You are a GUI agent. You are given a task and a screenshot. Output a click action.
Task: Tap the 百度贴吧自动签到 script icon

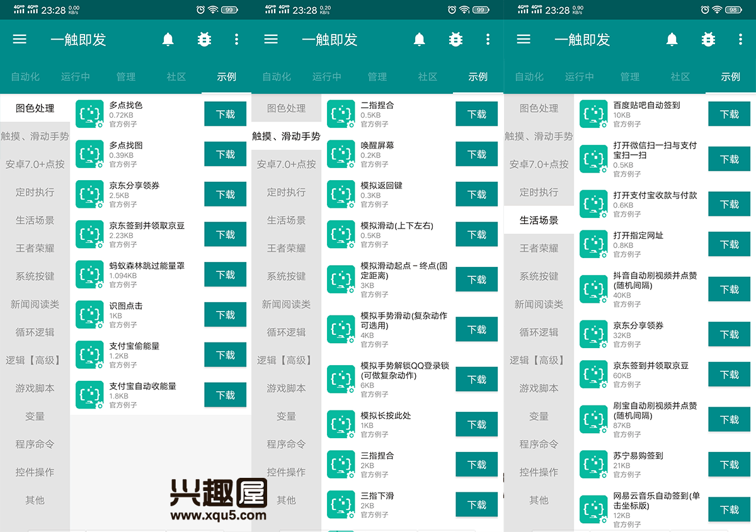coord(593,114)
